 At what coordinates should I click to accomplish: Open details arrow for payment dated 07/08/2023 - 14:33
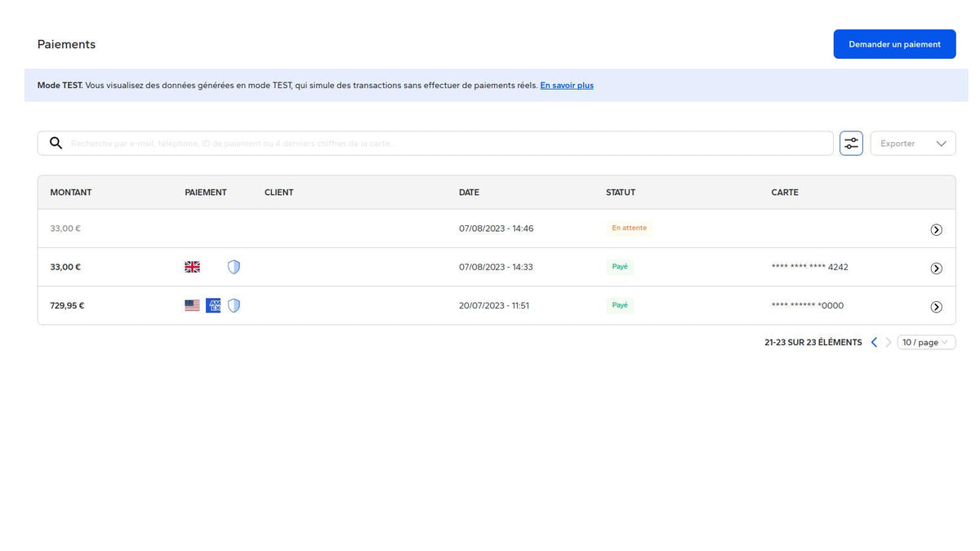(936, 268)
